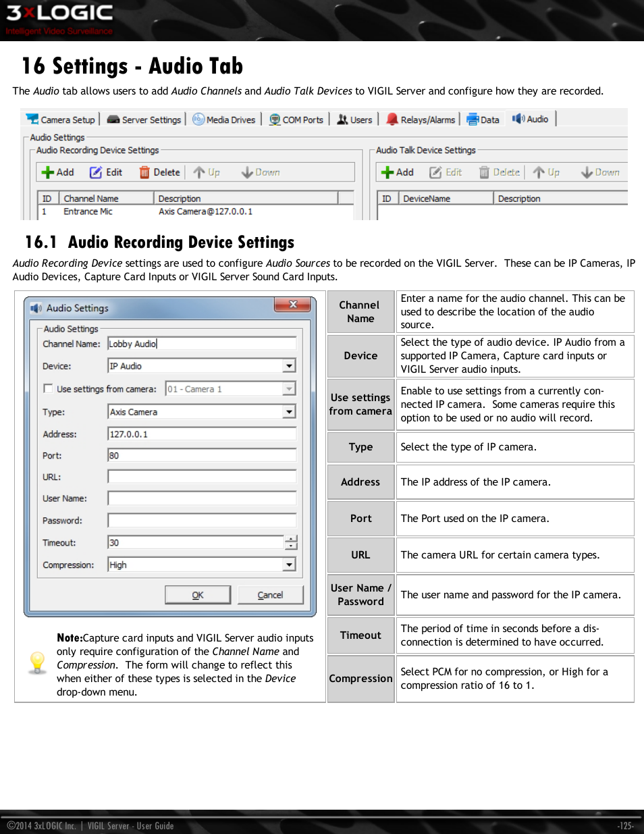Image resolution: width=644 pixels, height=834 pixels.
Task: Click the COM Ports icon
Action: 275,120
